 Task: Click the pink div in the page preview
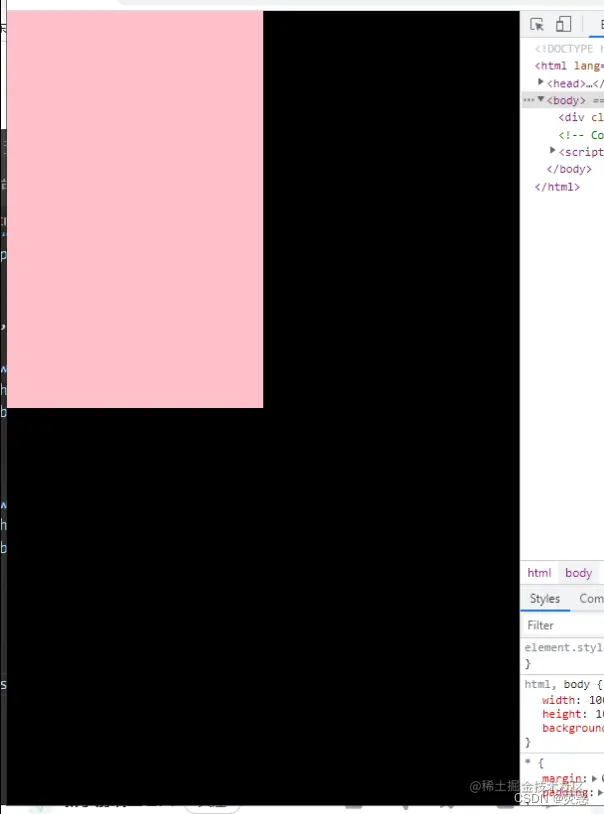(135, 209)
